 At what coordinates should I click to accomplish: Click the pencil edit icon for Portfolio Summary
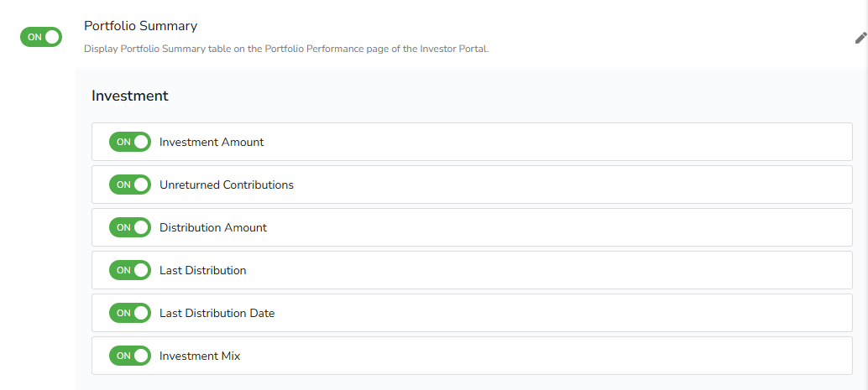tap(860, 38)
